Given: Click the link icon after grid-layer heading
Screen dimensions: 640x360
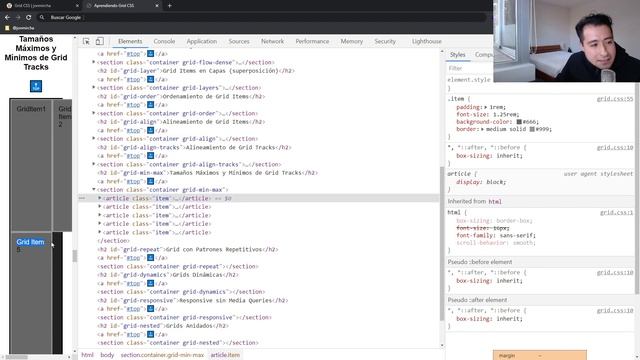Looking at the screenshot, I should tap(150, 79).
